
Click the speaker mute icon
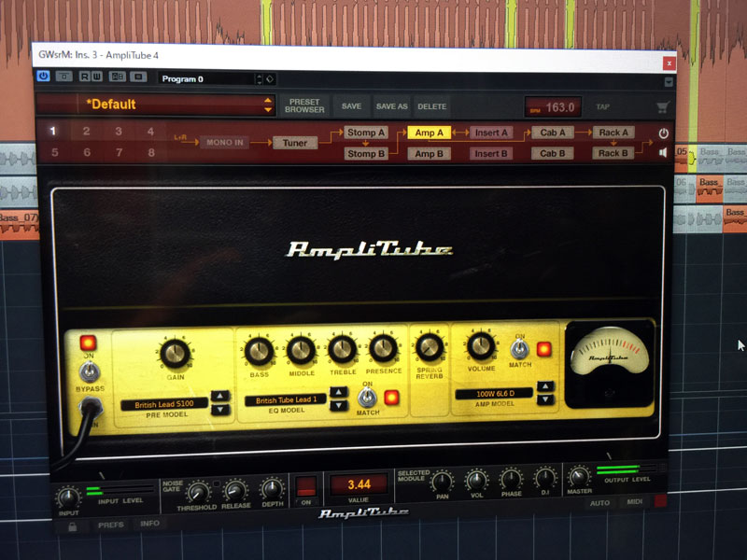[663, 152]
